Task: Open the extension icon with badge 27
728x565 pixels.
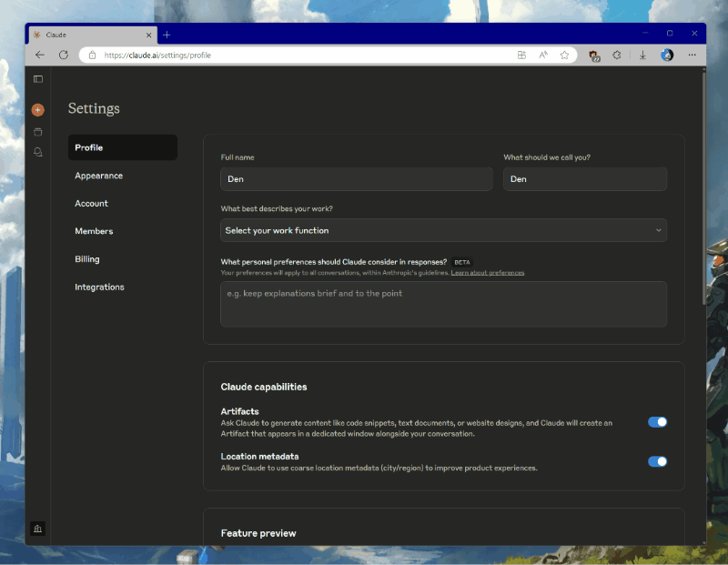Action: click(x=594, y=55)
